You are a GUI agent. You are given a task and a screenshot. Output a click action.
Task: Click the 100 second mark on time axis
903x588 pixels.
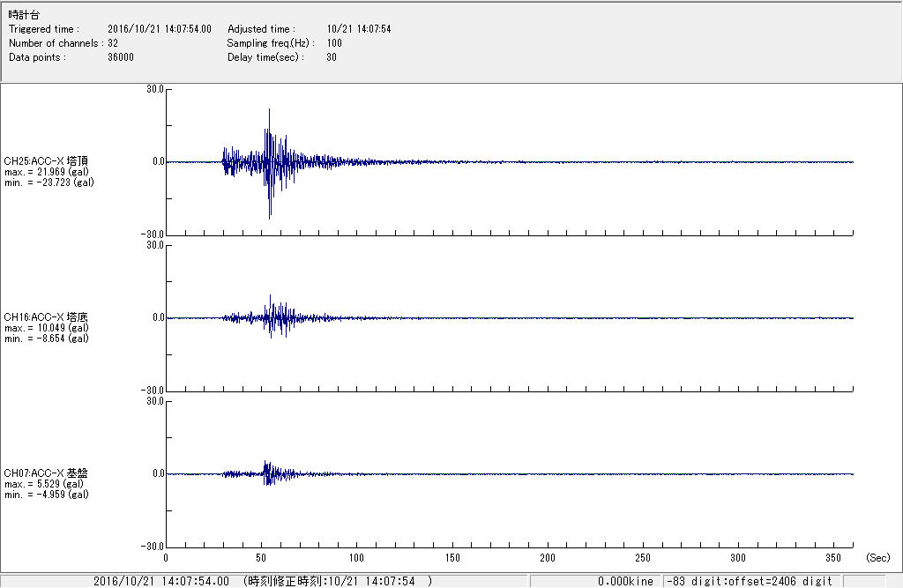point(357,558)
